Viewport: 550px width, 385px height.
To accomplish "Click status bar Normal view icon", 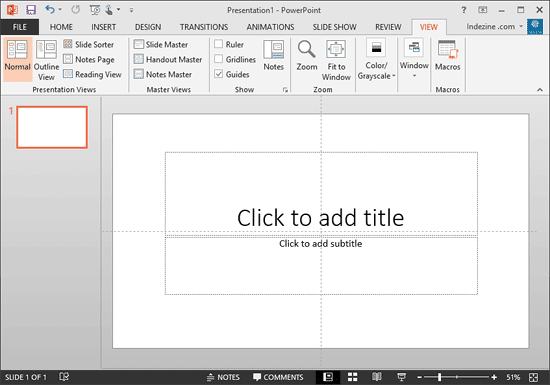I will pos(328,377).
